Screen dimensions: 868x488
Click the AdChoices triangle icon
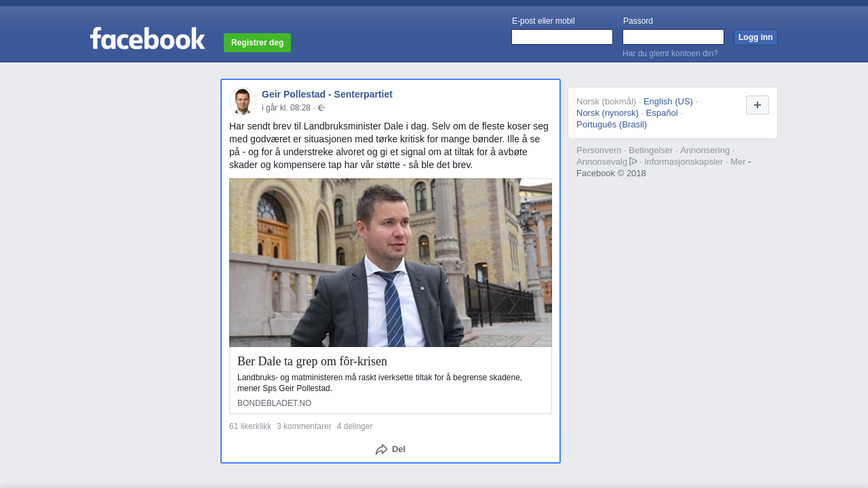tap(633, 161)
